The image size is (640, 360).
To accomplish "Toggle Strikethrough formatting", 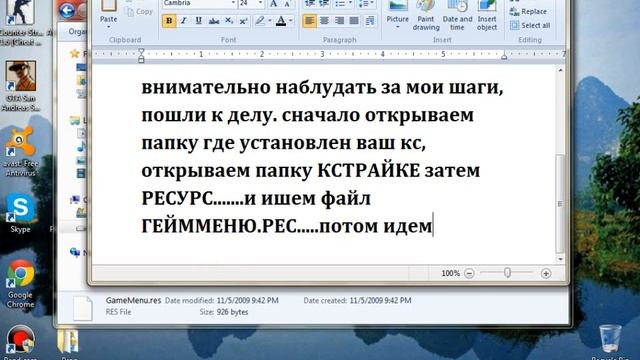I will [x=213, y=21].
